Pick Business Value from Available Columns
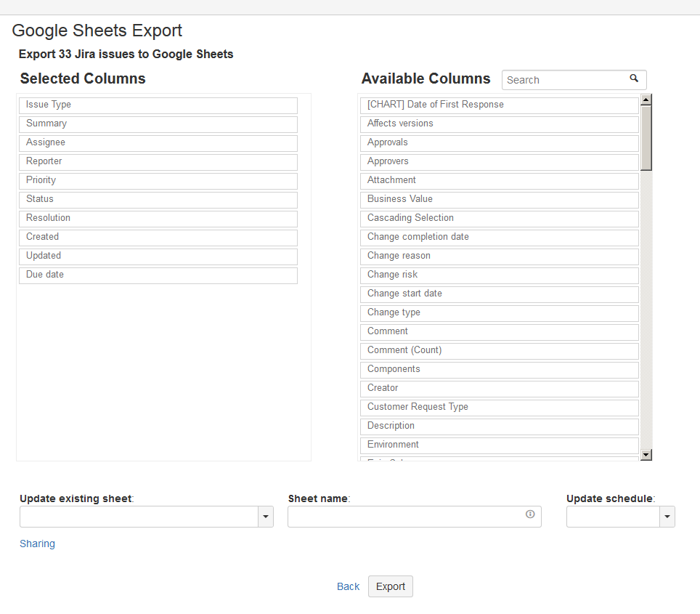Image resolution: width=700 pixels, height=614 pixels. coord(499,200)
